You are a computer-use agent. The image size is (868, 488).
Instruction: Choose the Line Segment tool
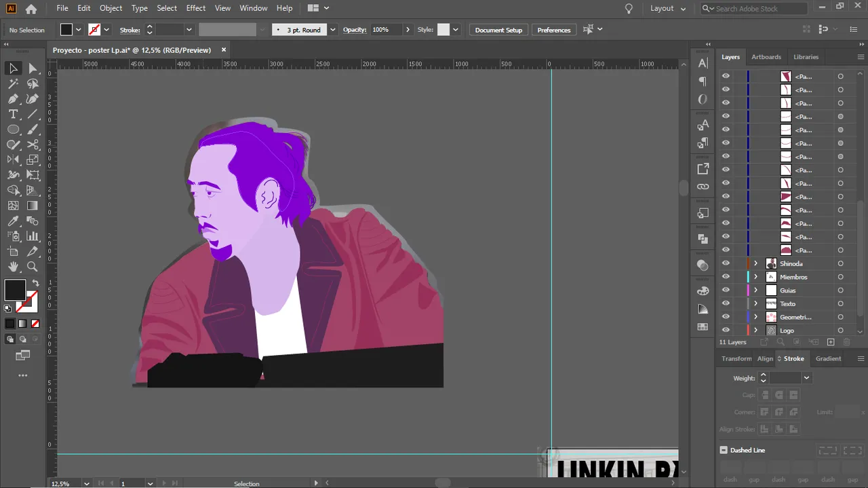[x=33, y=114]
